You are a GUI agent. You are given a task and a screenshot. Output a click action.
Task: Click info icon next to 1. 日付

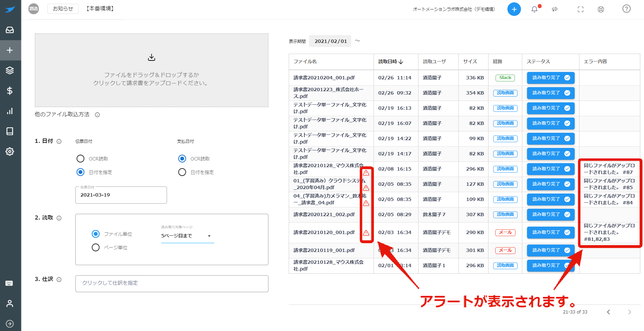click(59, 142)
